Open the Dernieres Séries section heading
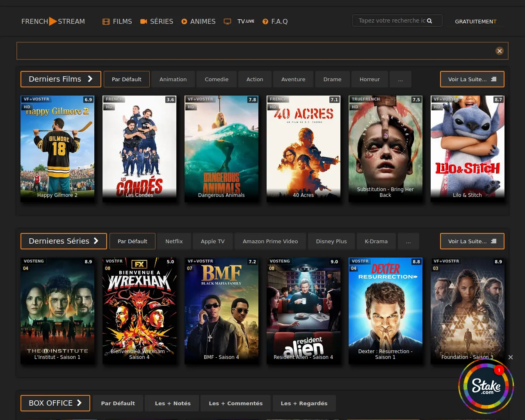This screenshot has height=420, width=525. coord(64,241)
